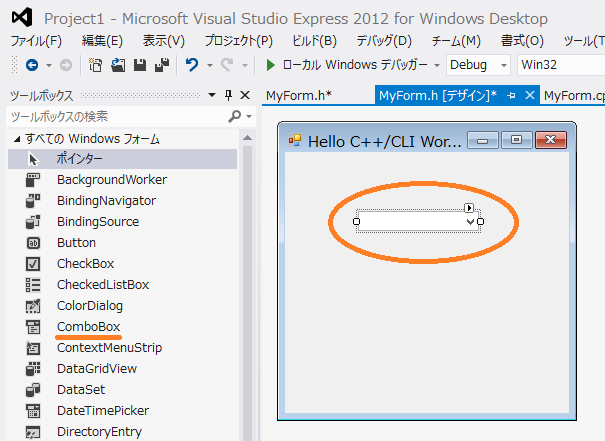Click the toolbox search magnifier icon
This screenshot has height=441, width=605.
(234, 117)
